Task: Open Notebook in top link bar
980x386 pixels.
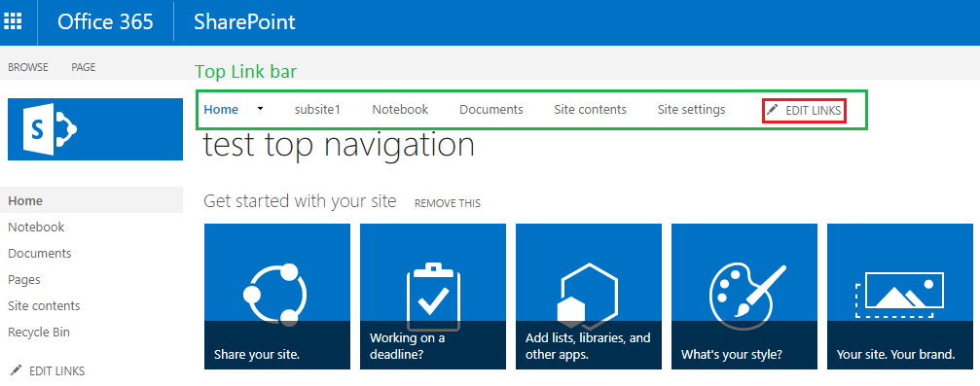Action: click(x=400, y=109)
